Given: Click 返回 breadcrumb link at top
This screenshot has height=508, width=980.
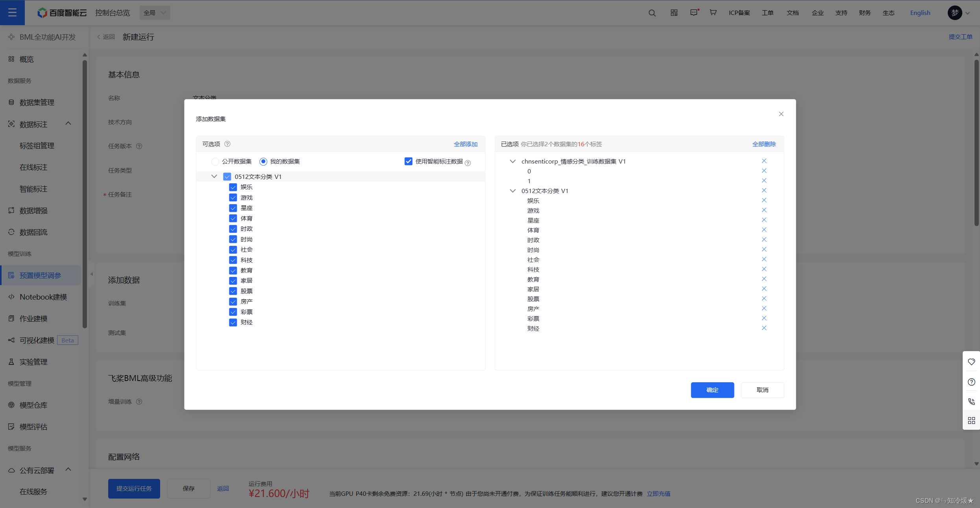Looking at the screenshot, I should point(106,37).
